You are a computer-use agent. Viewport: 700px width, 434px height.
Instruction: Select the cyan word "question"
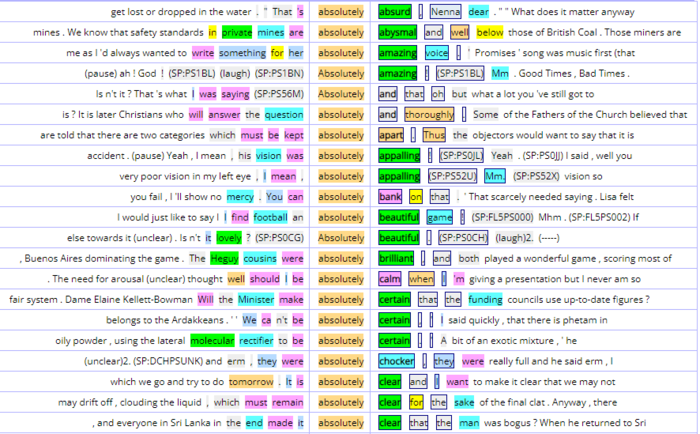pos(284,115)
